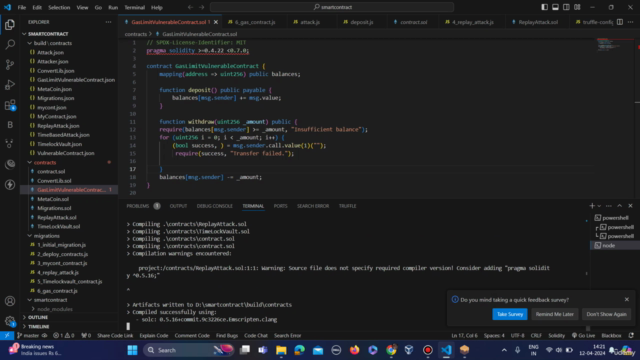
Task: Open the Terminal menu
Action: 134,7
